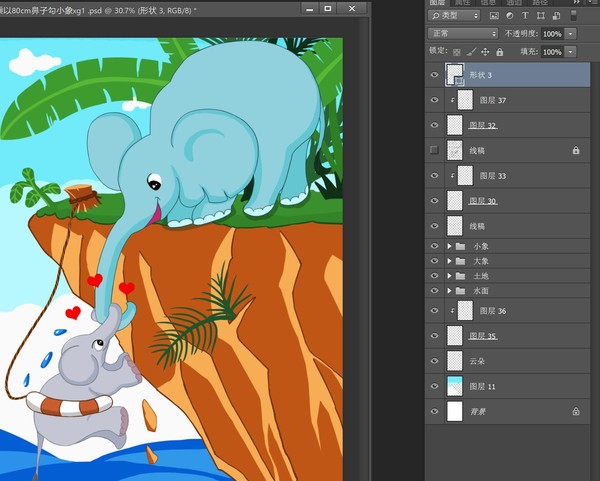Lock transparent pixels of the layer
This screenshot has width=600, height=481.
[x=457, y=52]
